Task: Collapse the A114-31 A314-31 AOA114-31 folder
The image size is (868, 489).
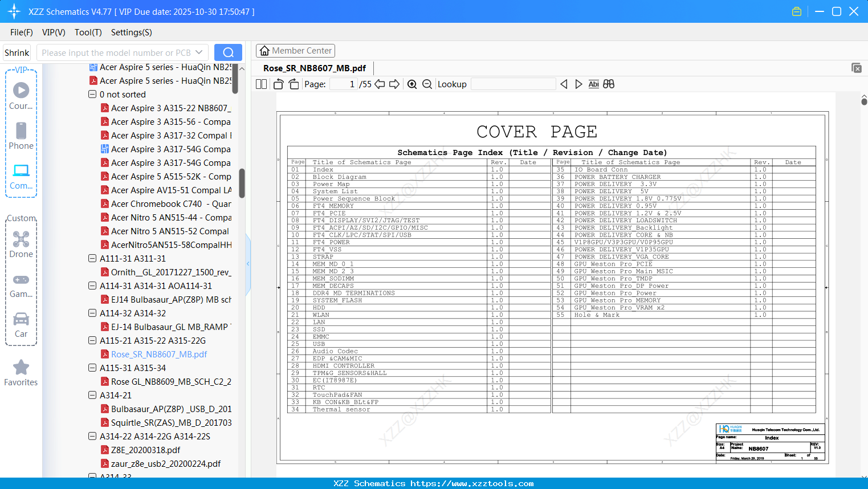Action: click(92, 286)
